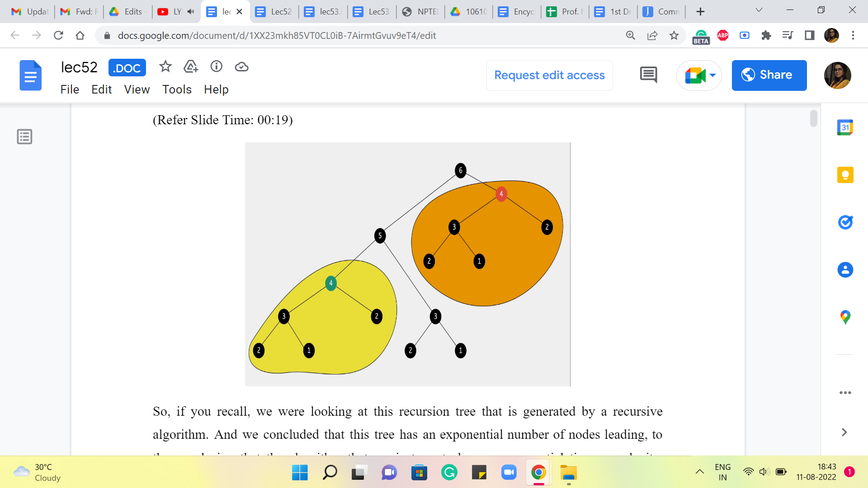Click the blue Share button
This screenshot has width=868, height=488.
click(769, 75)
